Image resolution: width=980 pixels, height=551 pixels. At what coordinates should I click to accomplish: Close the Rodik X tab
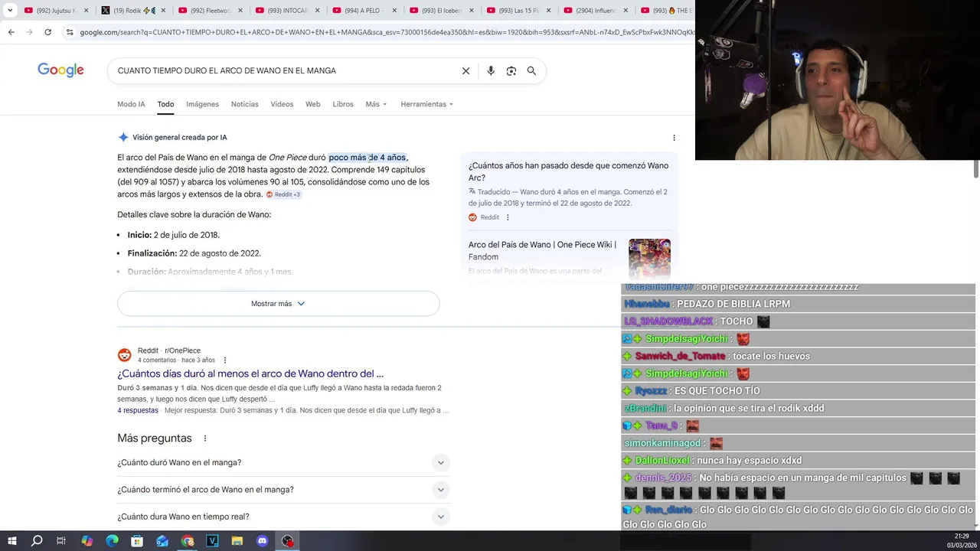point(163,10)
